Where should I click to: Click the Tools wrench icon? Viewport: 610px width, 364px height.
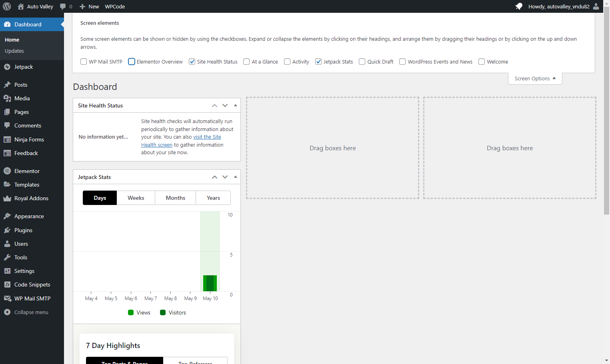point(7,257)
